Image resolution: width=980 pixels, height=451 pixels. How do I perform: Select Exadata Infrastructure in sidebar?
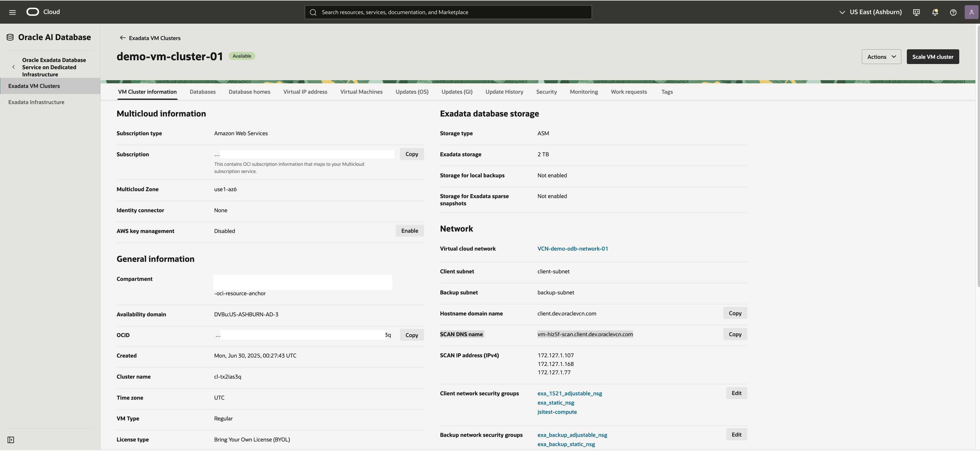[50, 102]
